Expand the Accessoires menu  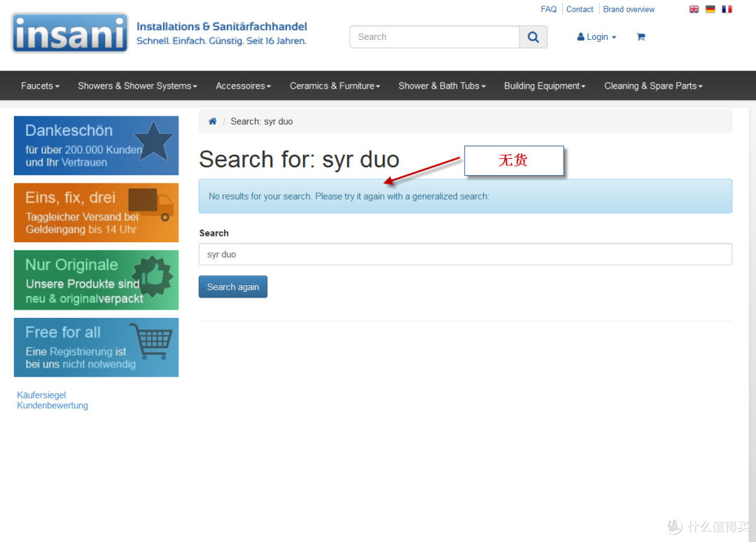tap(243, 86)
